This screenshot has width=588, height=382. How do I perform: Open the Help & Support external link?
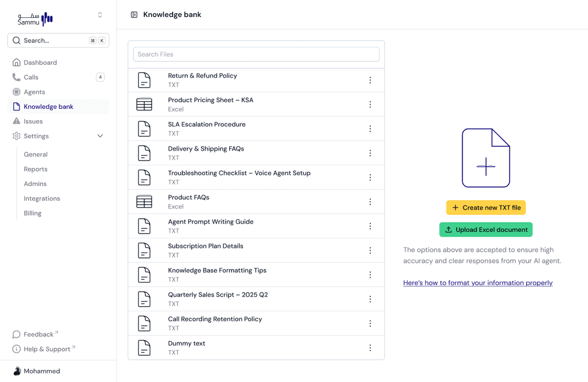(47, 349)
